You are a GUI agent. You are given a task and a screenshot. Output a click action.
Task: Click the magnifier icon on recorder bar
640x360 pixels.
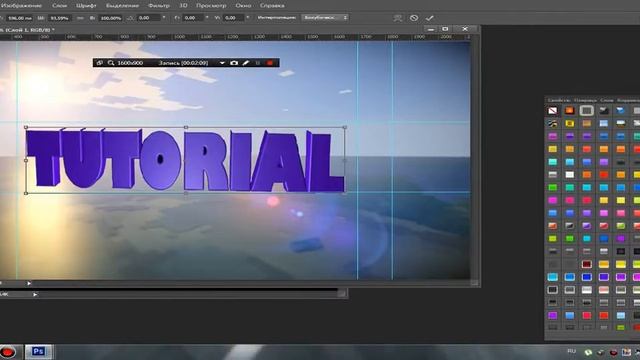[x=111, y=63]
